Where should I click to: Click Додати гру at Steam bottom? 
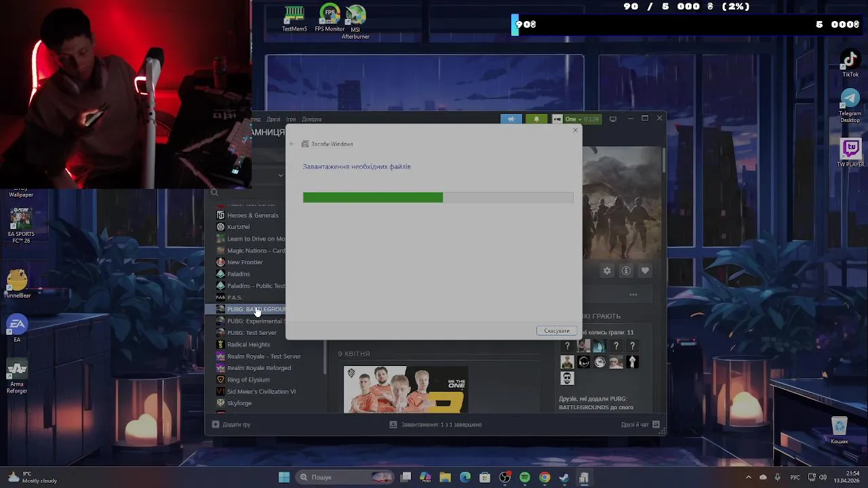pos(231,424)
